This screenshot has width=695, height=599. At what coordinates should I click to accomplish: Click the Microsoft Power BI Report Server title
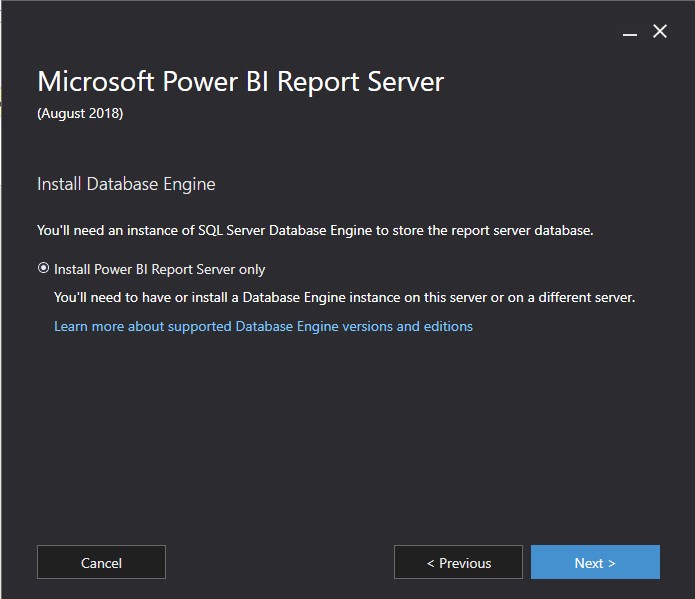point(240,82)
